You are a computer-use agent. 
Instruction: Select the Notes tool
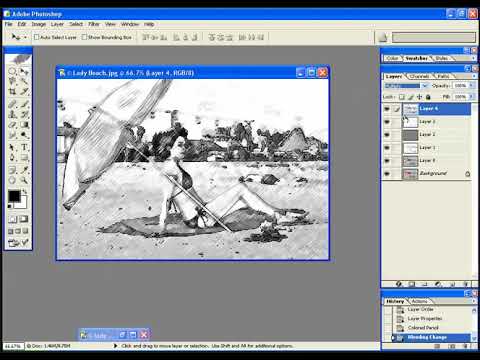12,170
